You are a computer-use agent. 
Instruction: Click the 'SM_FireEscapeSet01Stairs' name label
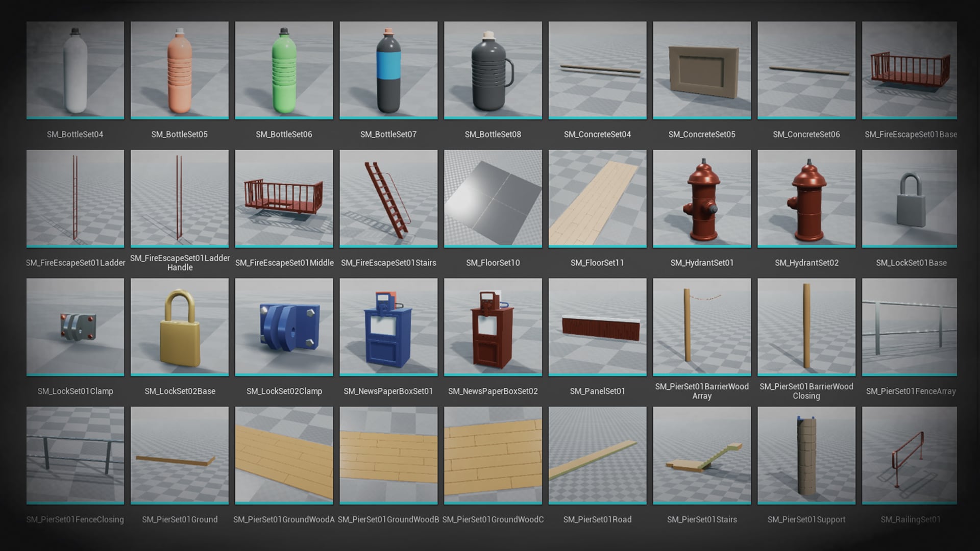pos(388,263)
